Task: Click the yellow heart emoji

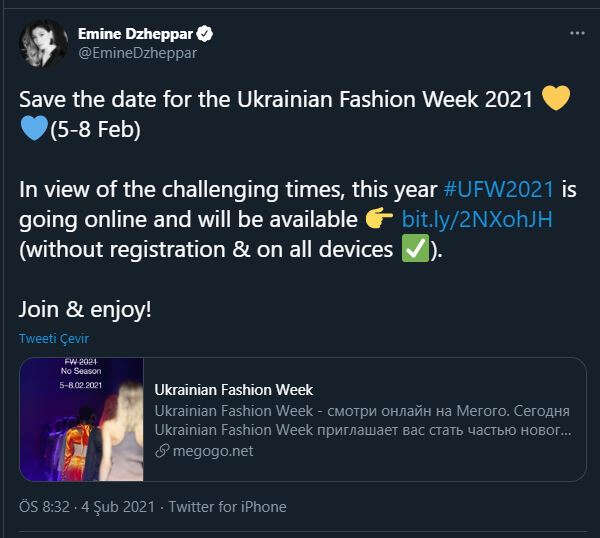Action: 555,99
